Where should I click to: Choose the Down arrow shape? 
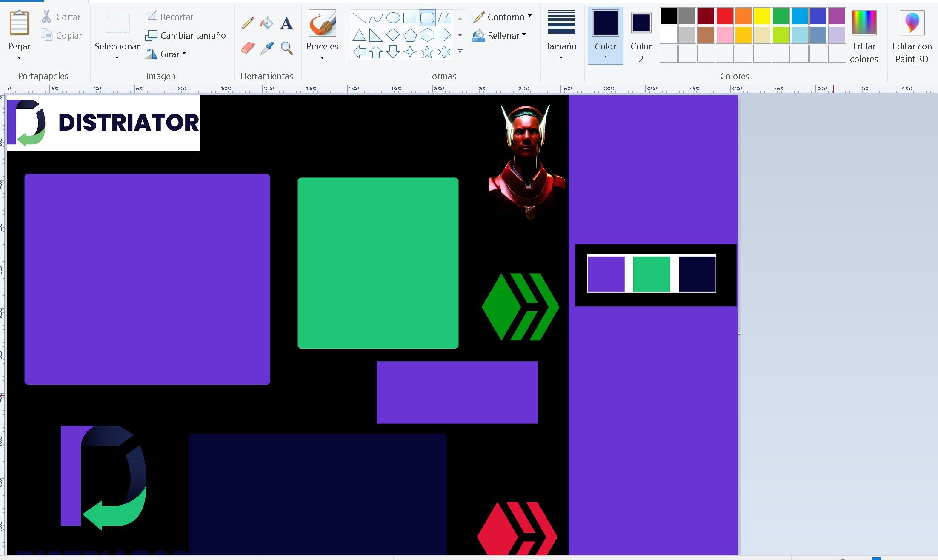tap(393, 52)
